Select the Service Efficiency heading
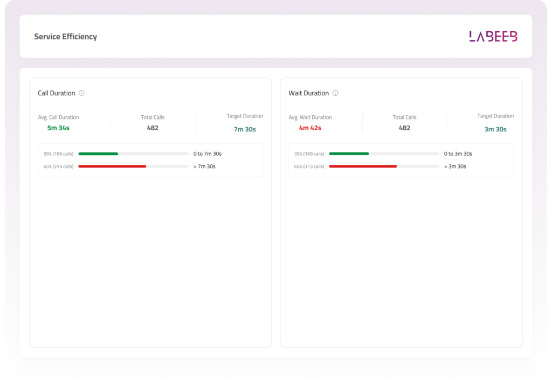Viewport: 552px width, 392px height. point(65,37)
